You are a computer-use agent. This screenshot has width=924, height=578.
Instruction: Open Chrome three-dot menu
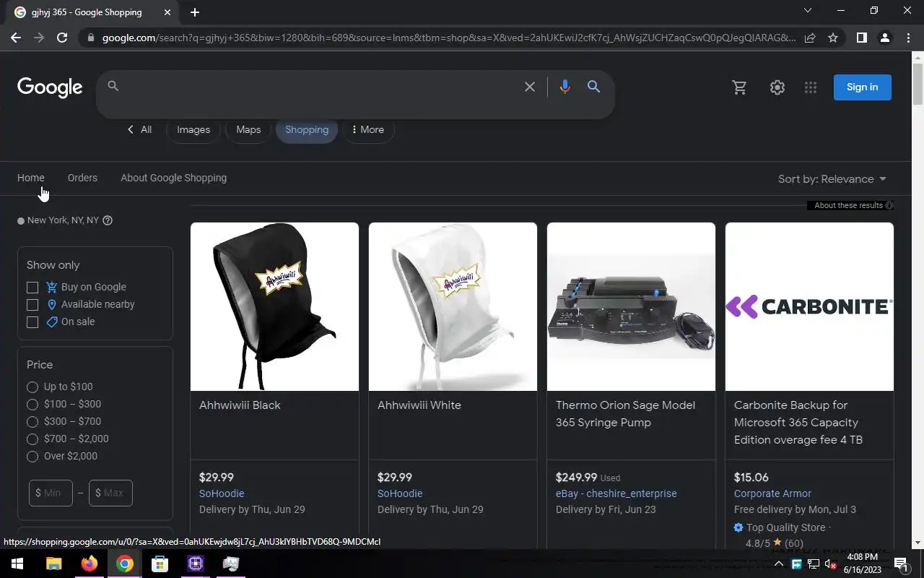[908, 38]
